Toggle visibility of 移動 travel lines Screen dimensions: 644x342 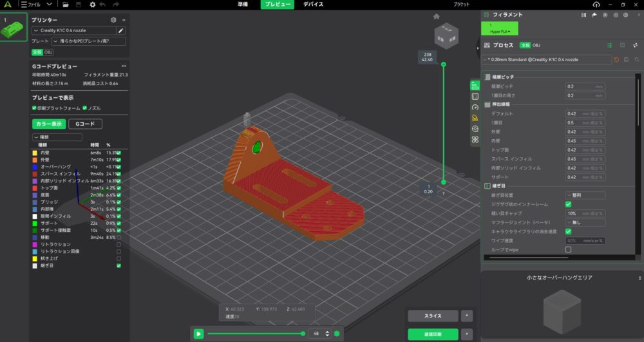point(118,238)
